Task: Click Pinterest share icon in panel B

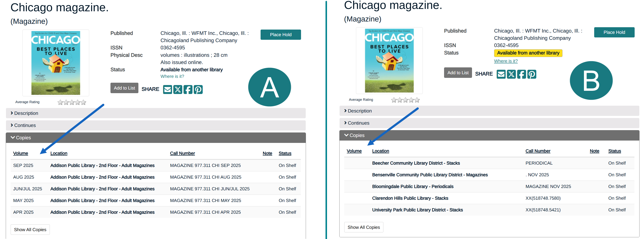Action: point(532,74)
